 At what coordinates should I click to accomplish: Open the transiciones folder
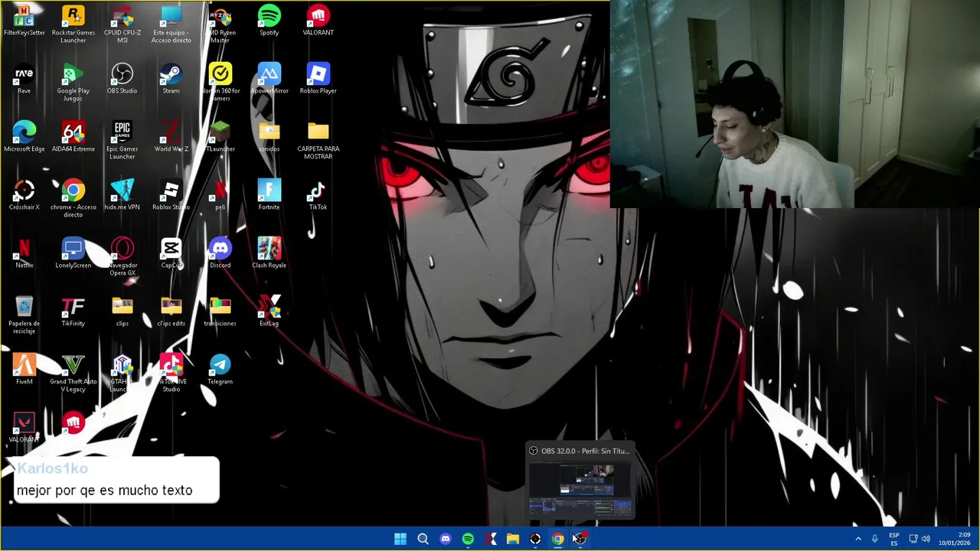(x=220, y=311)
